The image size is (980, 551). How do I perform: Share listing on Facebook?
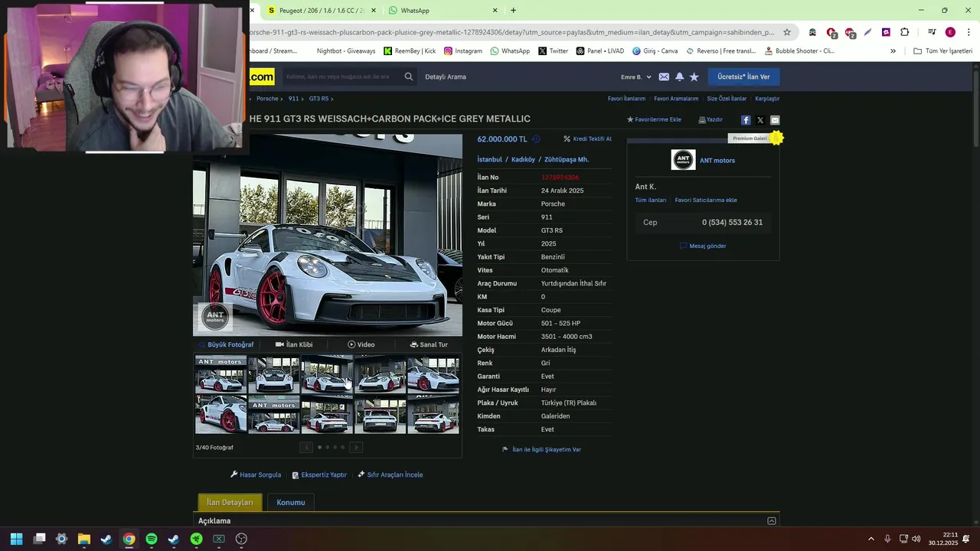click(x=746, y=120)
